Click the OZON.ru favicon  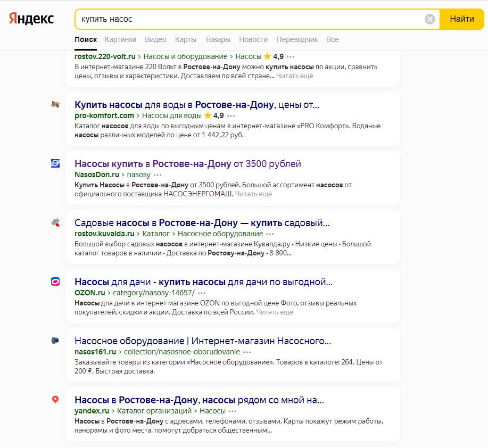tap(55, 281)
